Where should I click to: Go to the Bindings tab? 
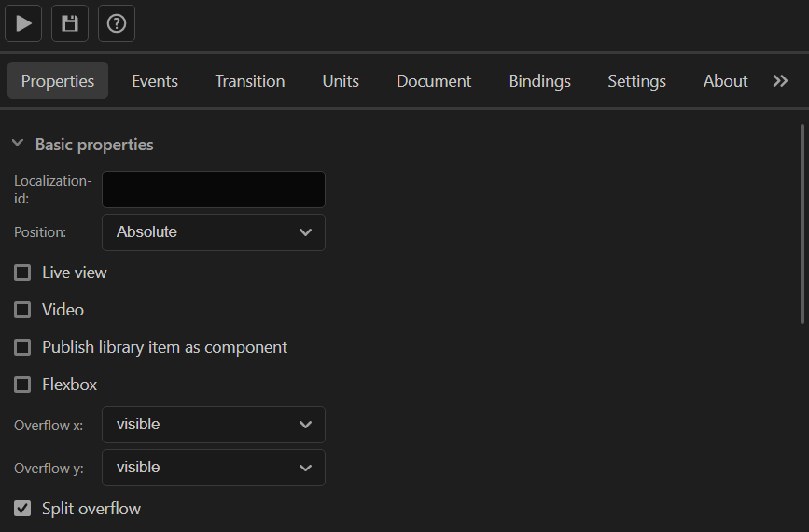pos(539,81)
